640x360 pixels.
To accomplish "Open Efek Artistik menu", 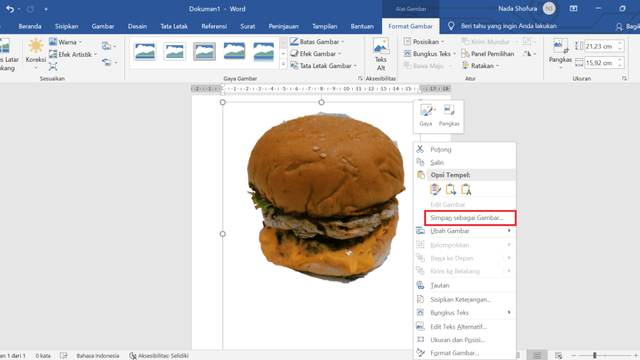I will [x=73, y=54].
